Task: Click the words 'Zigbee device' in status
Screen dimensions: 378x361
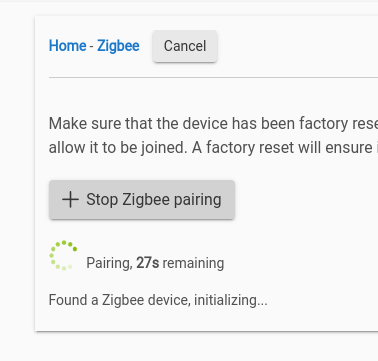Action: [146, 300]
